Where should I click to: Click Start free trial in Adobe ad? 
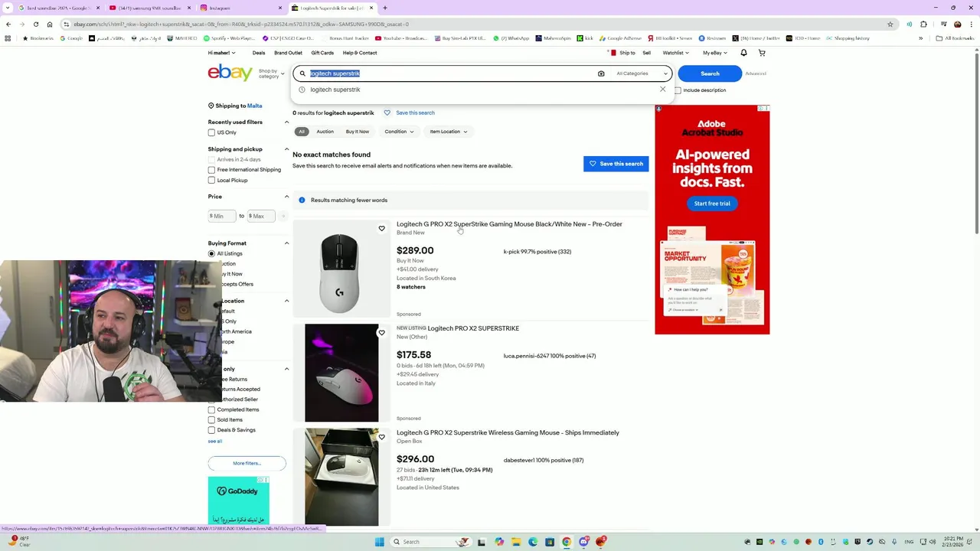pyautogui.click(x=712, y=204)
